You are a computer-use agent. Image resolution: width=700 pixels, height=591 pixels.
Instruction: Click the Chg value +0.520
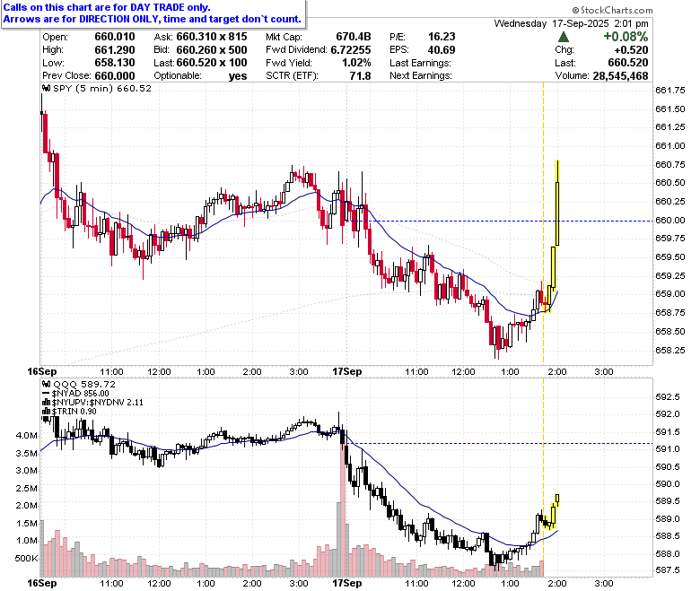click(631, 50)
